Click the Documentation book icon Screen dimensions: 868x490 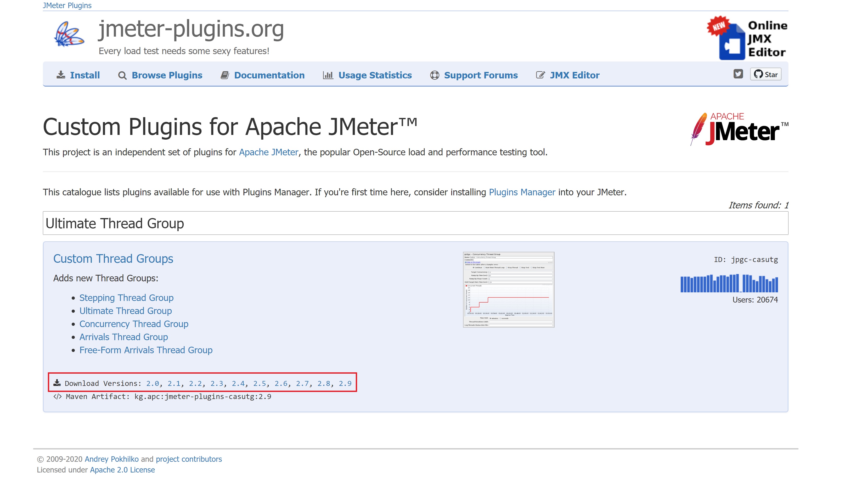pos(225,75)
